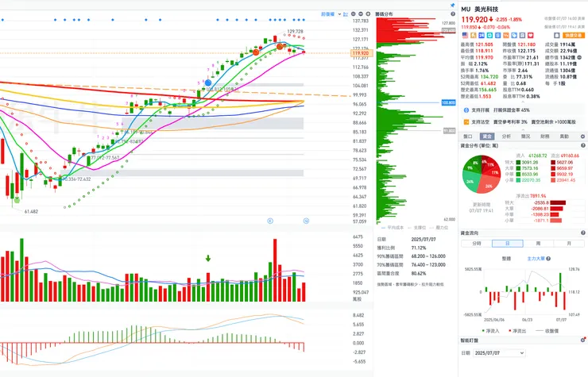The height and width of the screenshot is (377, 588).
Task: Select the 周 capital flow period
Action: pyautogui.click(x=538, y=243)
